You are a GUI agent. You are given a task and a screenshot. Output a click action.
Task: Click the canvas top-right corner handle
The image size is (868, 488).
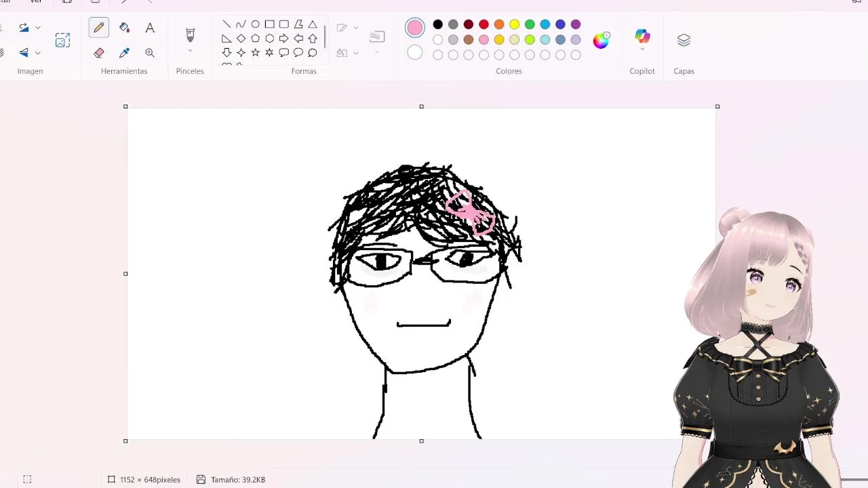point(717,106)
